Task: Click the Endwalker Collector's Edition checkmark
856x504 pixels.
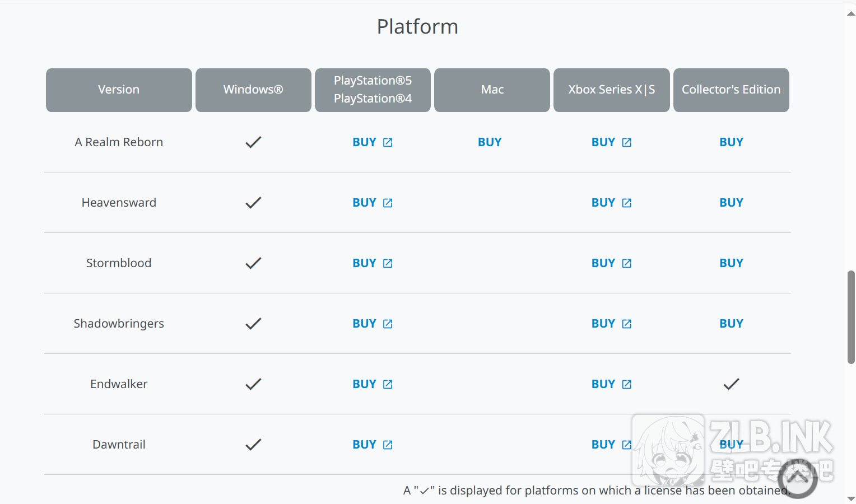Action: pos(731,384)
